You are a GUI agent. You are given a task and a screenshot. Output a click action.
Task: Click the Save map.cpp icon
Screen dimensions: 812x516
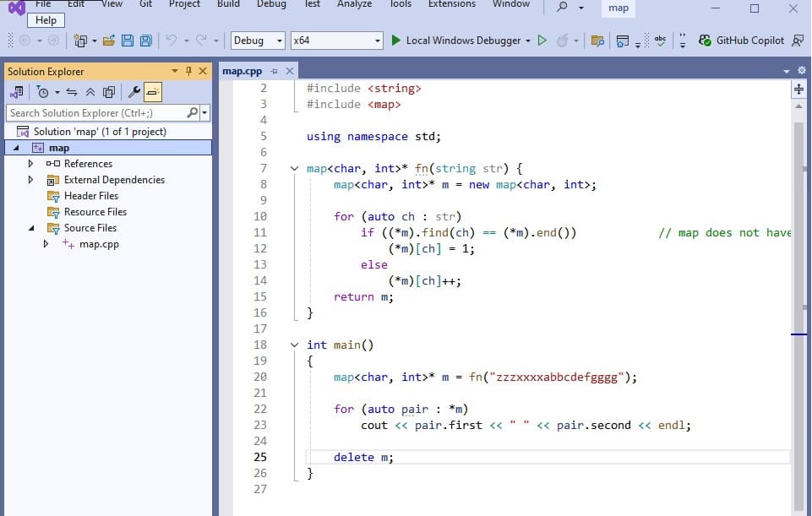click(x=127, y=39)
